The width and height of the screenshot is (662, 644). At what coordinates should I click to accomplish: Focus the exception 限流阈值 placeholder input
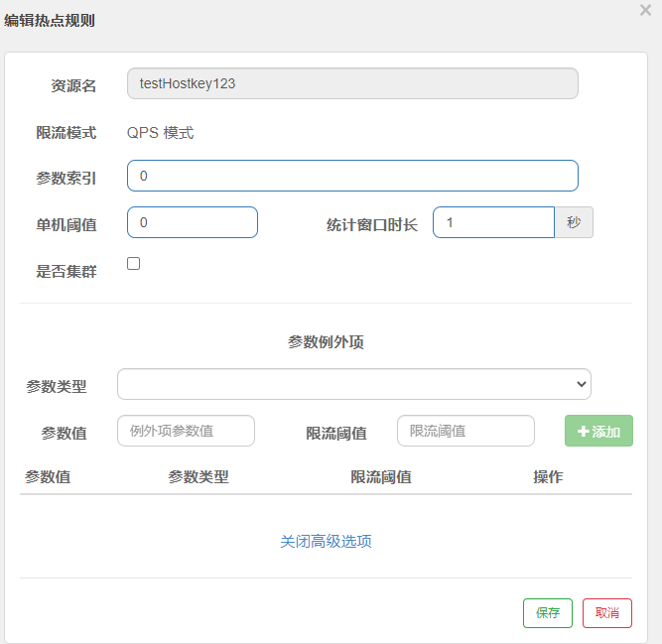tap(465, 431)
